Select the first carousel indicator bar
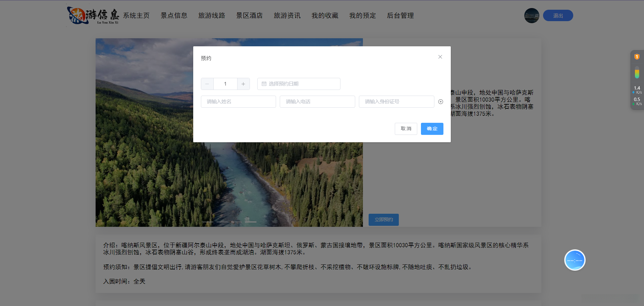Viewport: 644px width, 306px height. 208,222
